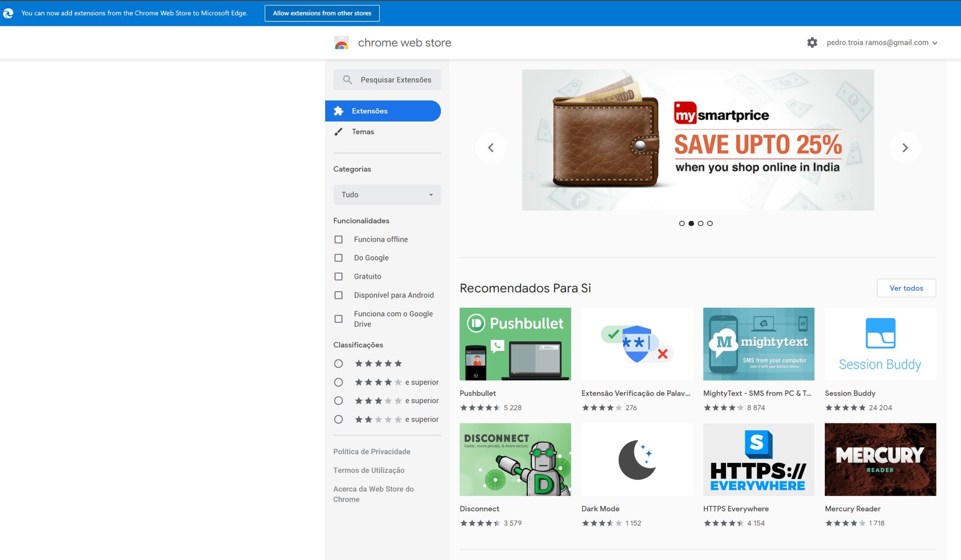Click the mysmartprice promotional banner
961x560 pixels.
coord(698,140)
